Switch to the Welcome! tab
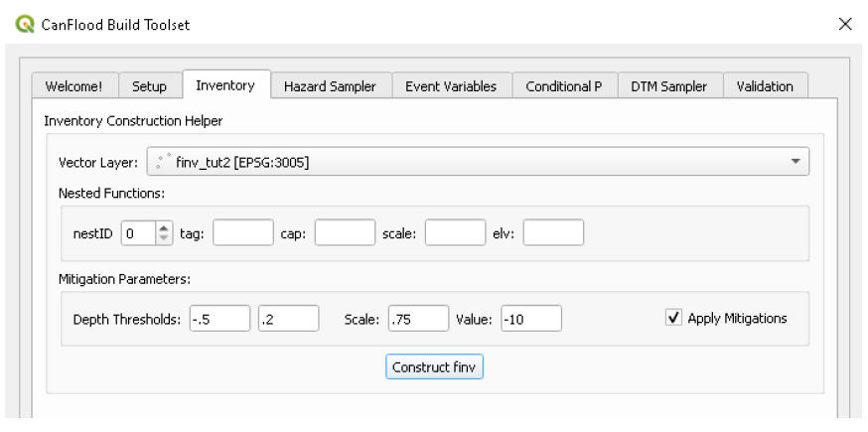Image resolution: width=868 pixels, height=432 pixels. tap(74, 86)
